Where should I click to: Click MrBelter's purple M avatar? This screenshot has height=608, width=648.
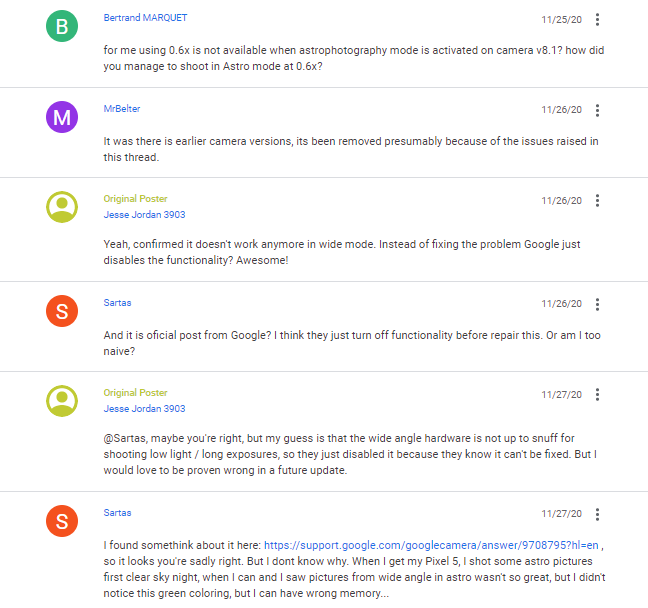click(x=62, y=117)
